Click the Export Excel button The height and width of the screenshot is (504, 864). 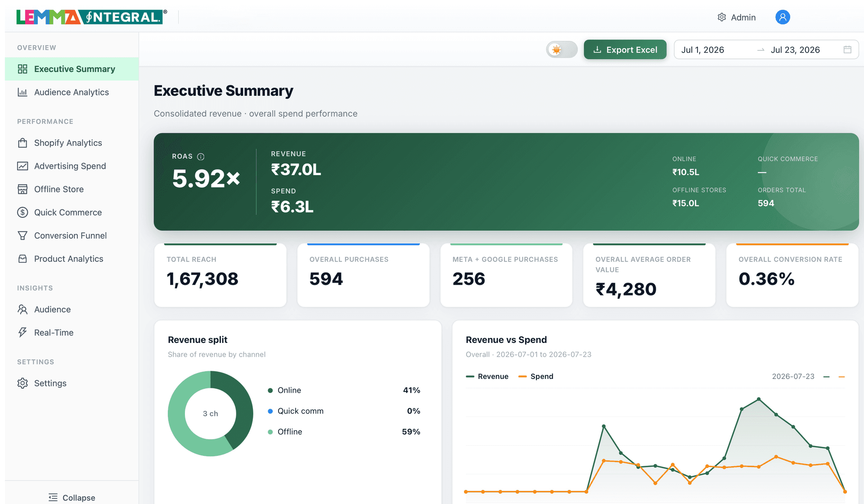pos(625,49)
